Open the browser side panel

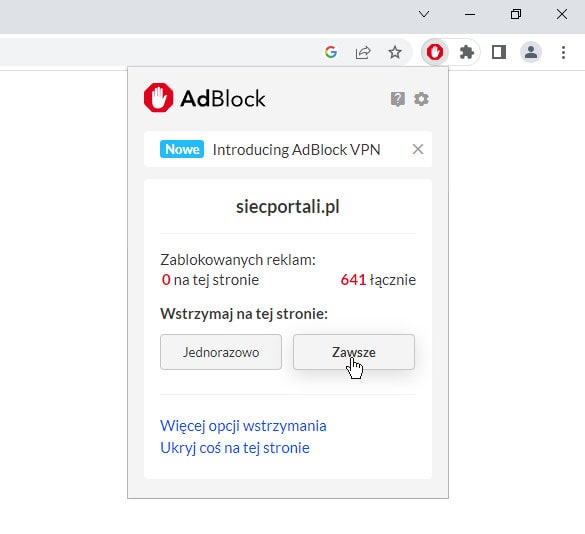[x=499, y=52]
